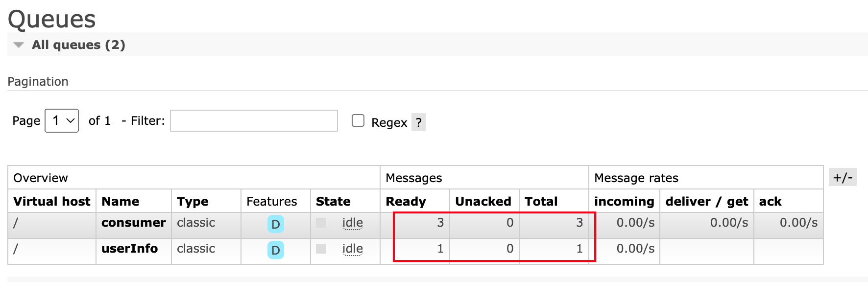
Task: Click the D durable badge for consumer queue
Action: (x=275, y=224)
